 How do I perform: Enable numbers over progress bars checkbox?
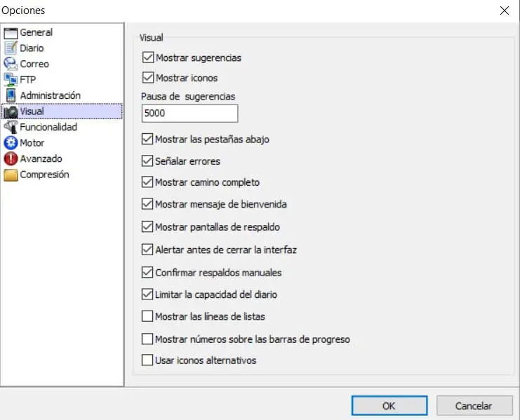point(147,339)
